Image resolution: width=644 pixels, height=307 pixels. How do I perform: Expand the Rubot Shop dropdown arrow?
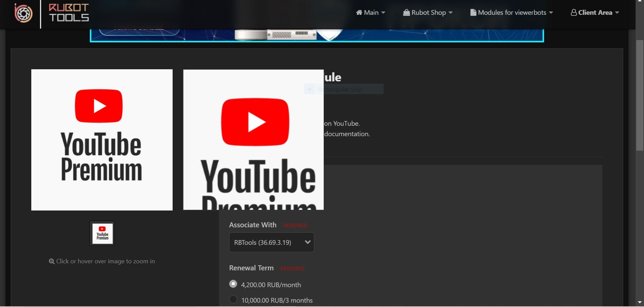point(451,13)
